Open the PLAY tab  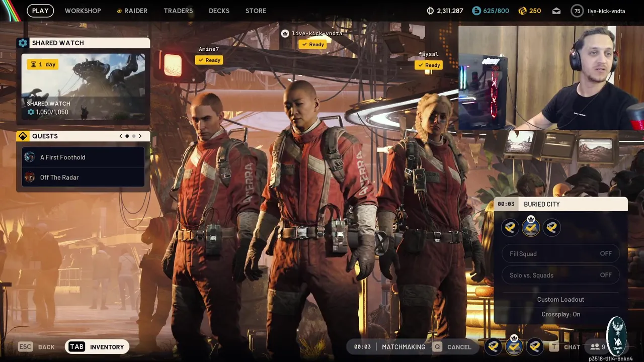point(40,11)
